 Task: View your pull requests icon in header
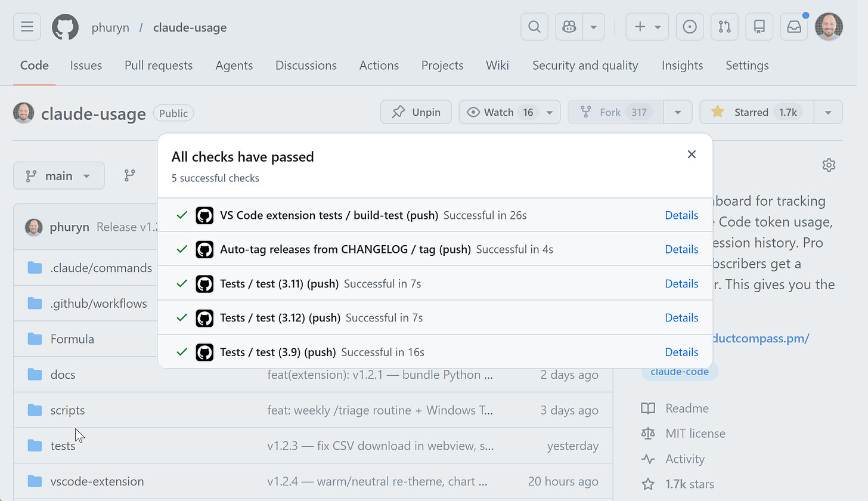point(724,27)
